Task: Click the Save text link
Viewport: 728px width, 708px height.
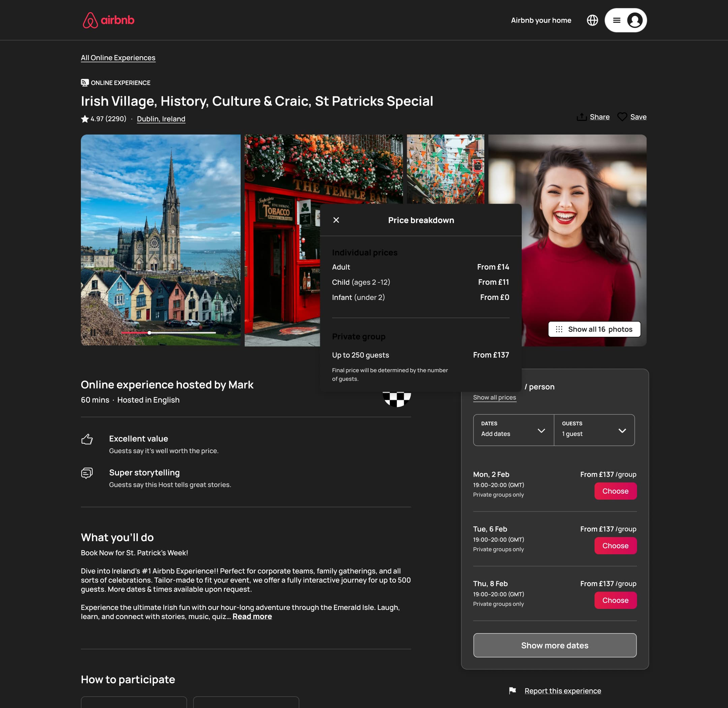Action: pos(638,117)
